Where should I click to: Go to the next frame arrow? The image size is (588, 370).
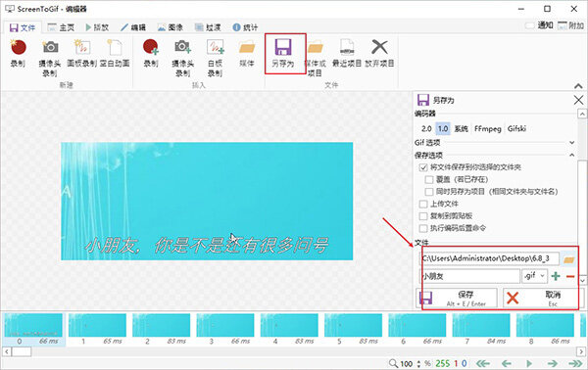tap(553, 363)
